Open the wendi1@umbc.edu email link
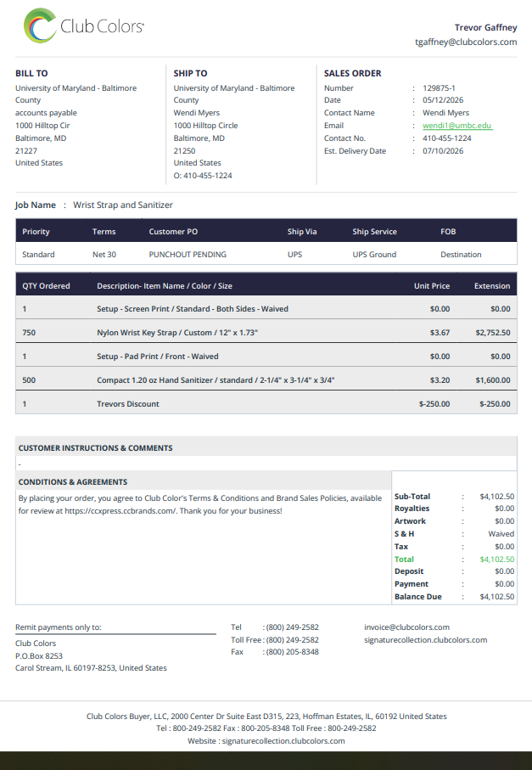 coord(457,126)
